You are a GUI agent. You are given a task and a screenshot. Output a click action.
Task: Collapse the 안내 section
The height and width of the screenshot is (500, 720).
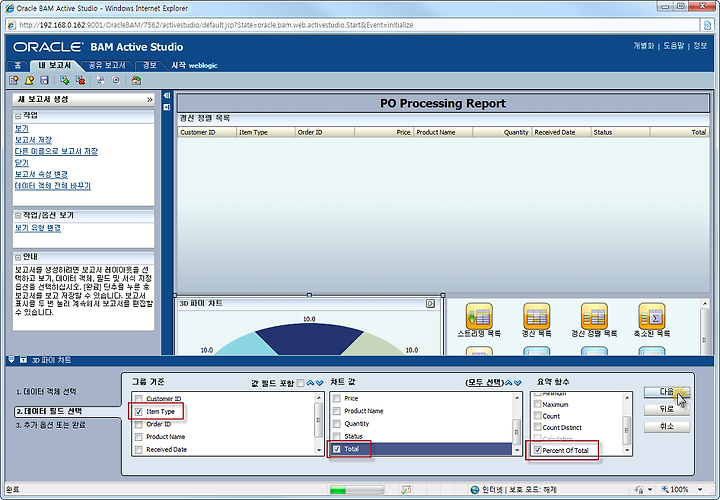18,257
